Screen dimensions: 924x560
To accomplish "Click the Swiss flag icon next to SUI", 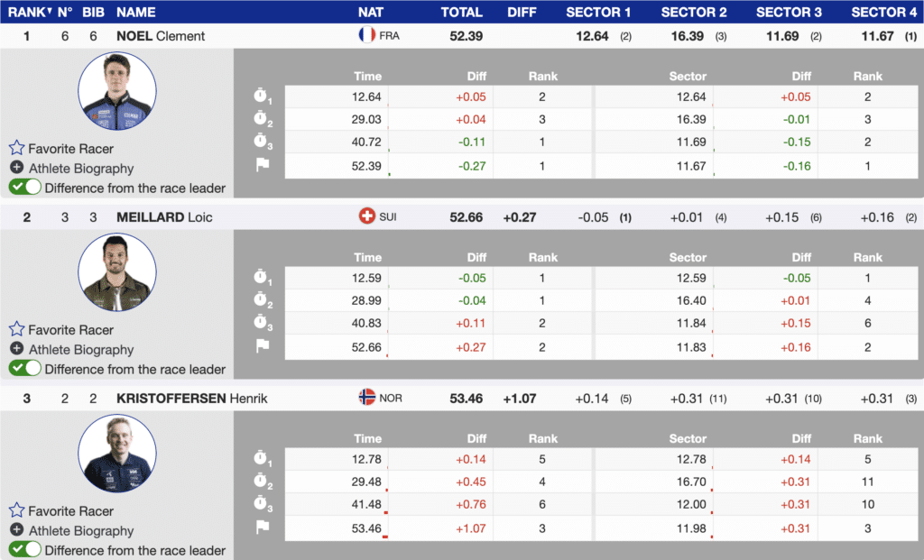I will (x=366, y=217).
